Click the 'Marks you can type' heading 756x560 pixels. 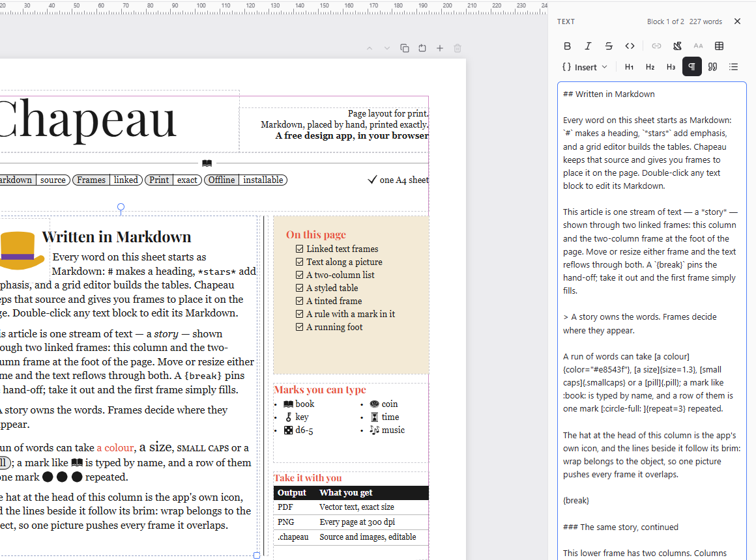320,389
